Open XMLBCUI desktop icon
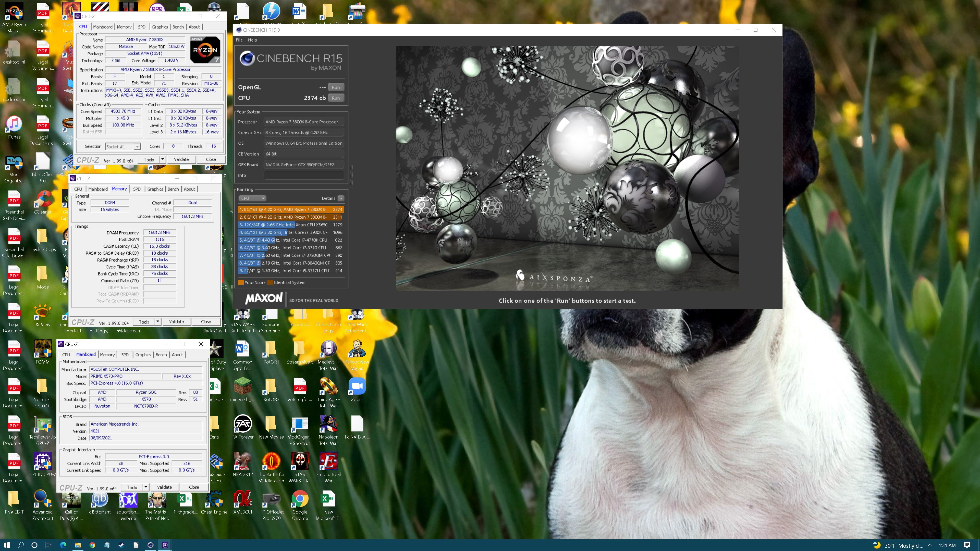The image size is (980, 551). pyautogui.click(x=243, y=503)
